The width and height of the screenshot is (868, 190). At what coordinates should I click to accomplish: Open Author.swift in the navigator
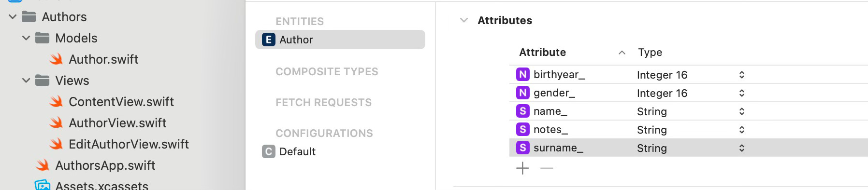pos(103,59)
